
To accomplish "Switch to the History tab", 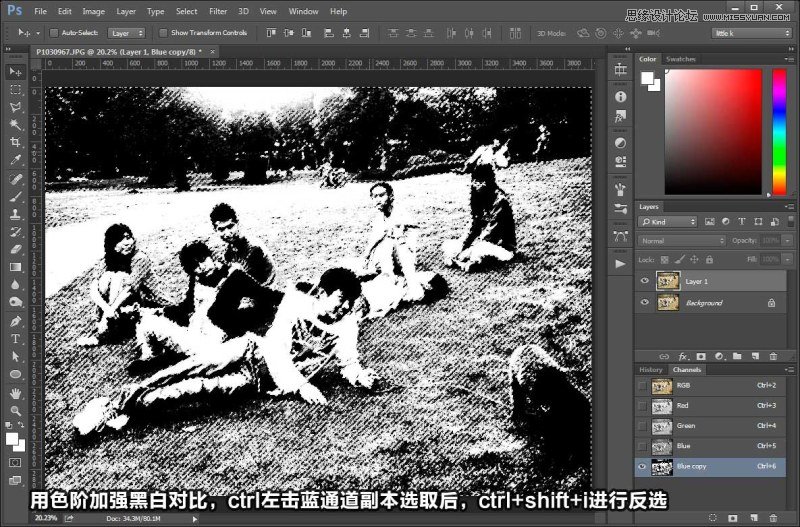I will coord(651,370).
